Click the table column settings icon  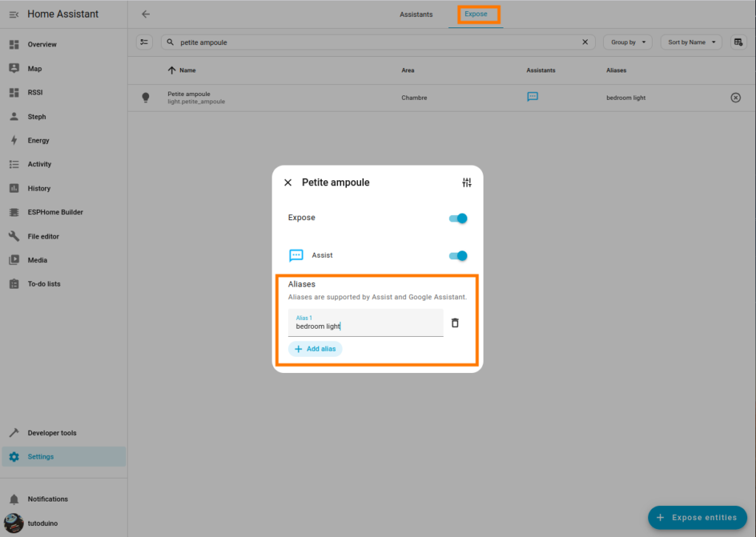(738, 42)
